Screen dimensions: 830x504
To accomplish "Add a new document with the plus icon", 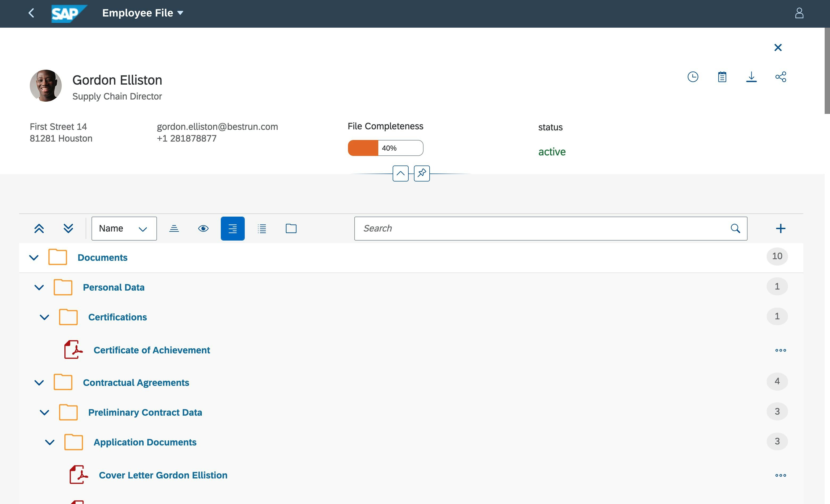I will pos(781,228).
